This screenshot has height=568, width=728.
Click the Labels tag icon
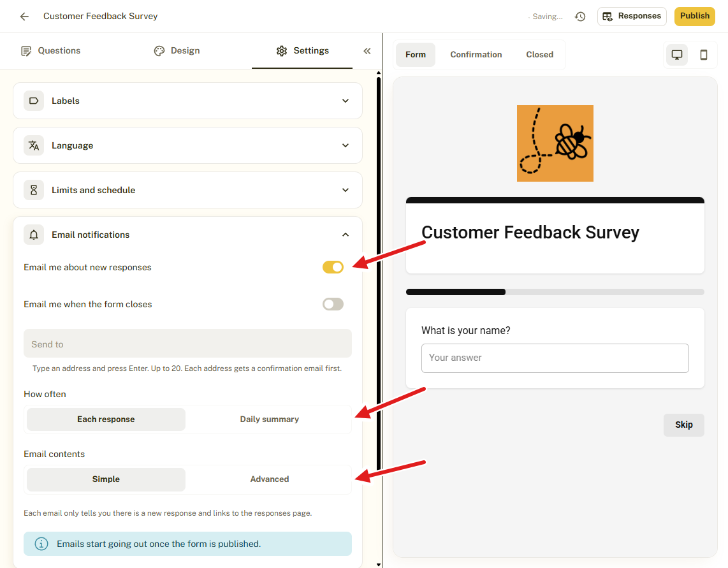(34, 101)
